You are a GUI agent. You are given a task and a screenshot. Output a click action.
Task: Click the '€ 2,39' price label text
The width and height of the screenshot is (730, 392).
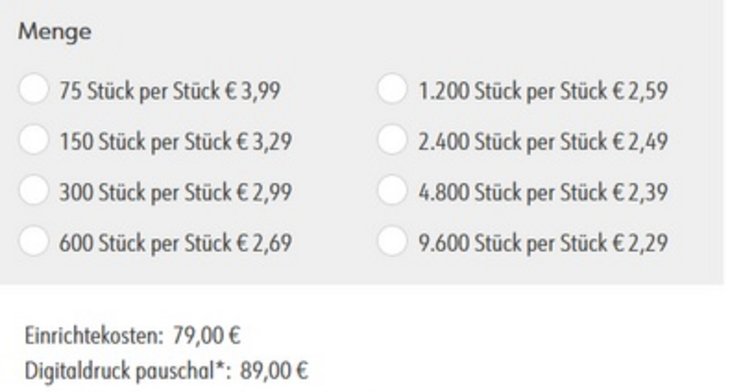point(641,192)
